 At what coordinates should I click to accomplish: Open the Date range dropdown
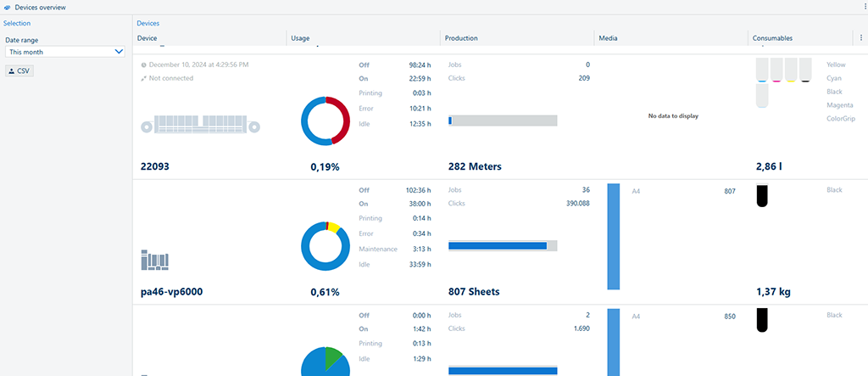pos(64,52)
